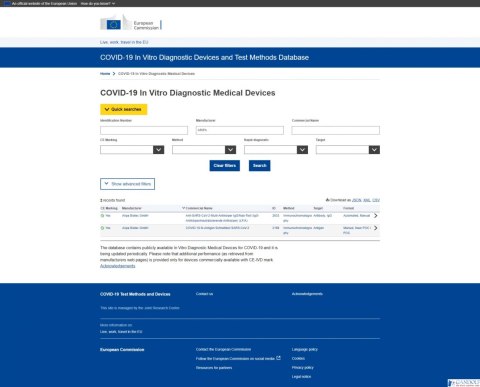Click the 'Antigen' target cell in second row
Viewport: 480px width, 387px height.
pyautogui.click(x=319, y=228)
